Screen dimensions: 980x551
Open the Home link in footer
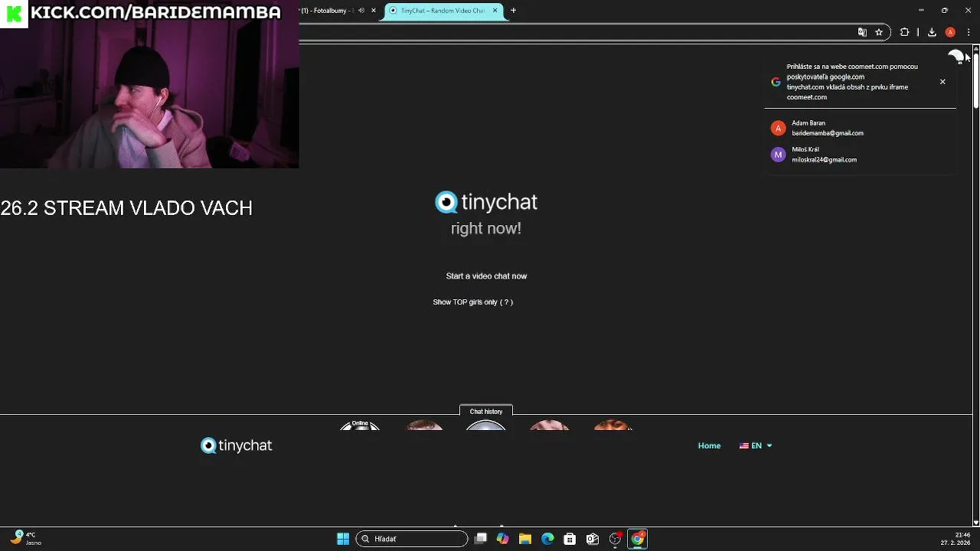pyautogui.click(x=709, y=445)
